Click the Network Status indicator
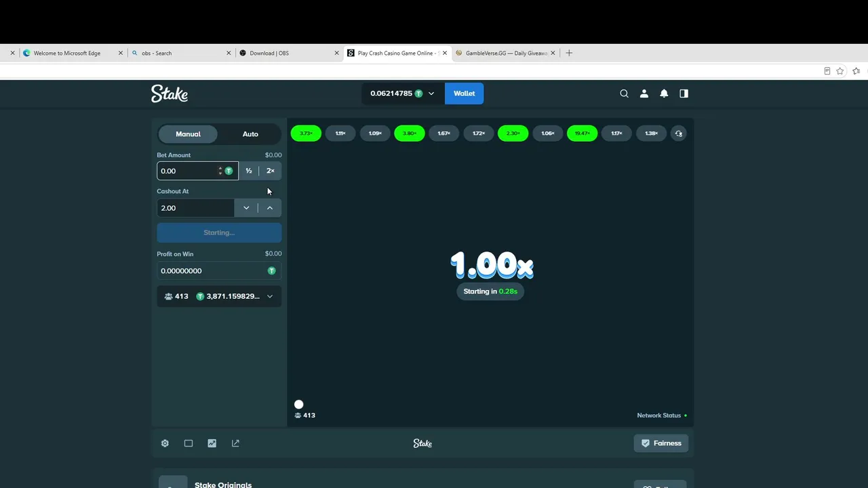Screen dimensions: 868x488 click(x=662, y=415)
